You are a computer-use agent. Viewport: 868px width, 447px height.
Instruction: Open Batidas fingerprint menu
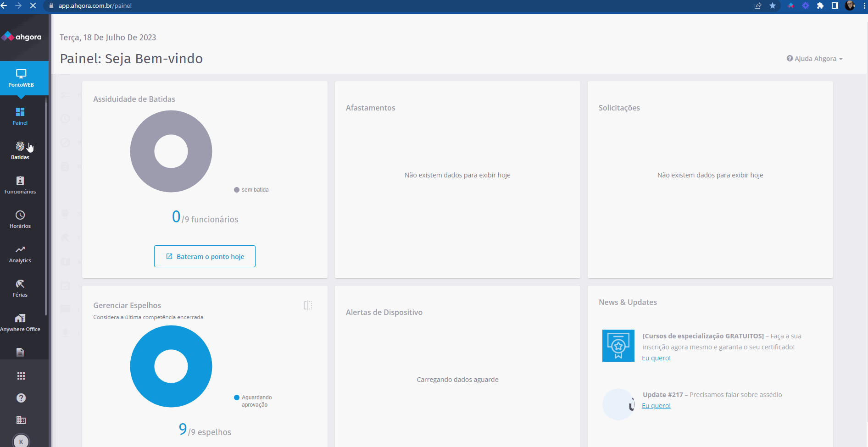(x=20, y=151)
